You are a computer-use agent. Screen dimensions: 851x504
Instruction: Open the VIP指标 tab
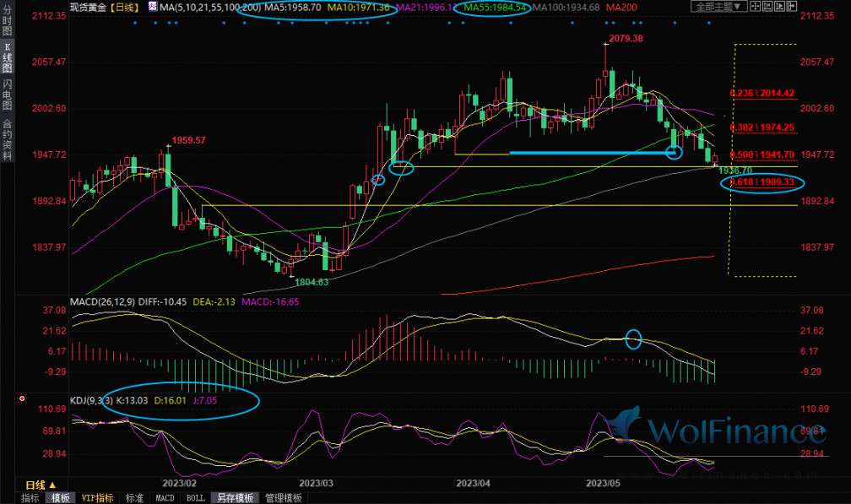click(98, 498)
